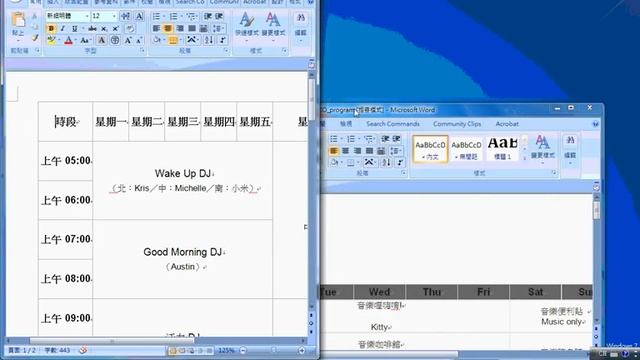Viewport: 640px width, 360px height.
Task: Click Bullets list icon in left window
Action: (x=156, y=16)
